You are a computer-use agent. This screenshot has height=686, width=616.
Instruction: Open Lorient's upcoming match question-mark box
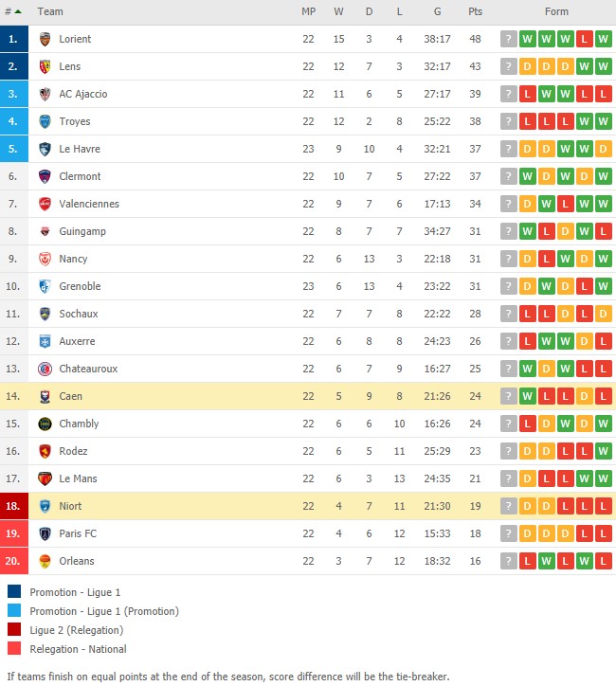click(x=508, y=39)
